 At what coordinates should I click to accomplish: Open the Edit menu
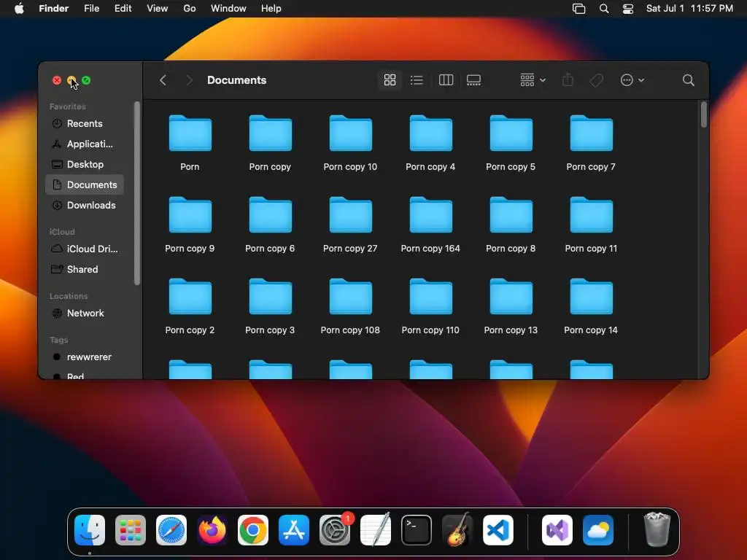[123, 9]
